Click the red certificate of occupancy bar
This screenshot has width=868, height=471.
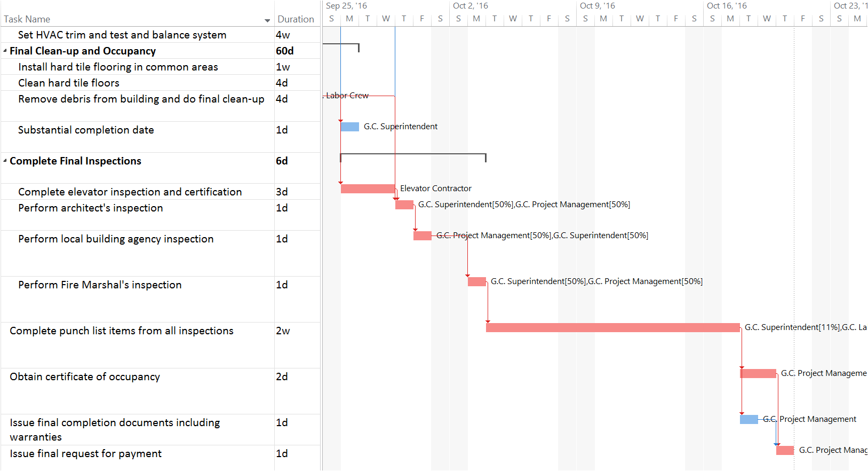pos(758,373)
